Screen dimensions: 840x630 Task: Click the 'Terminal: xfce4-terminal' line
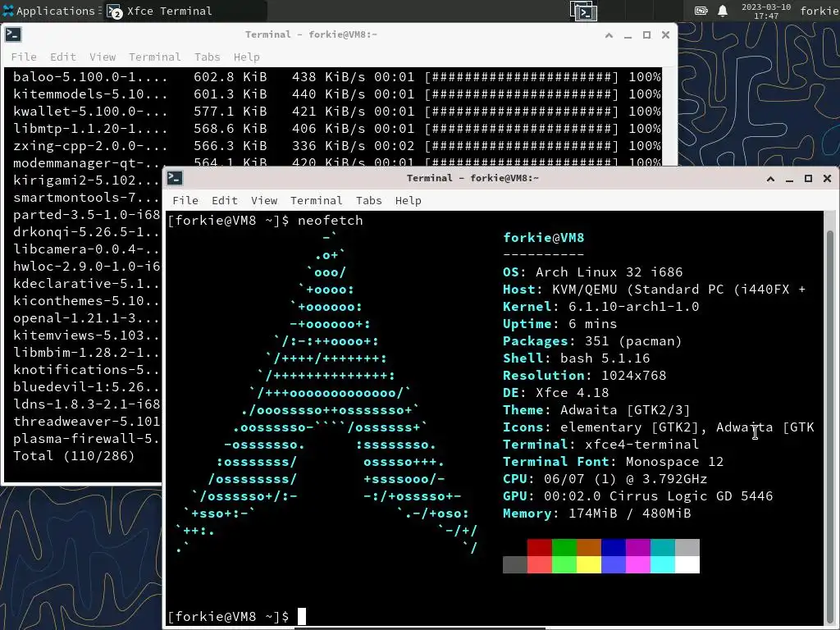pyautogui.click(x=601, y=444)
